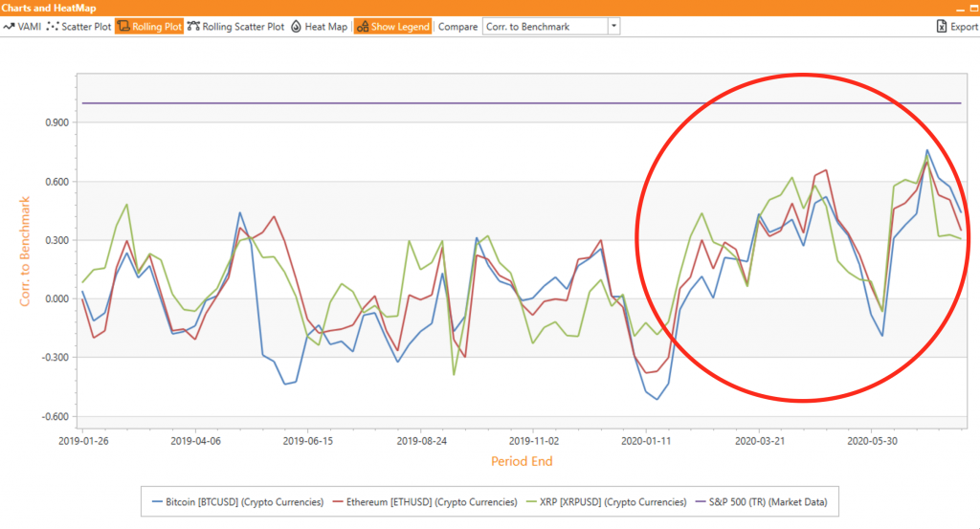Switch to the Heat Map view
The image size is (980, 529).
[x=319, y=27]
